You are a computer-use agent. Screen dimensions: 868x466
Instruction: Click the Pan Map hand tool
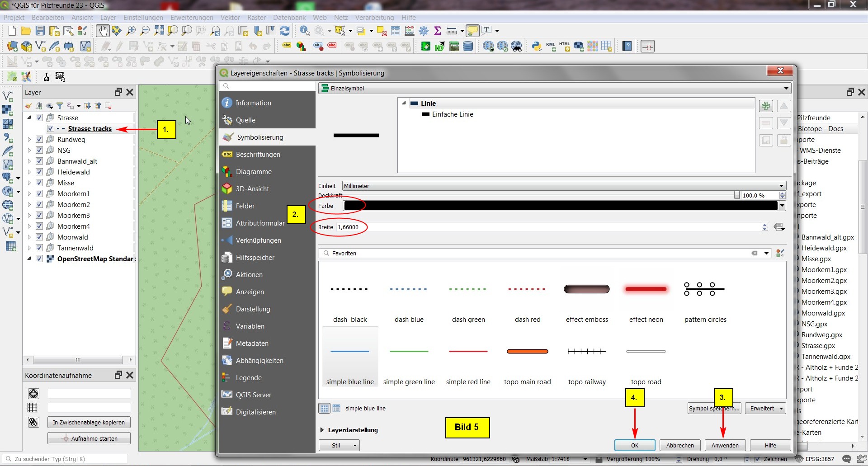[x=103, y=31]
